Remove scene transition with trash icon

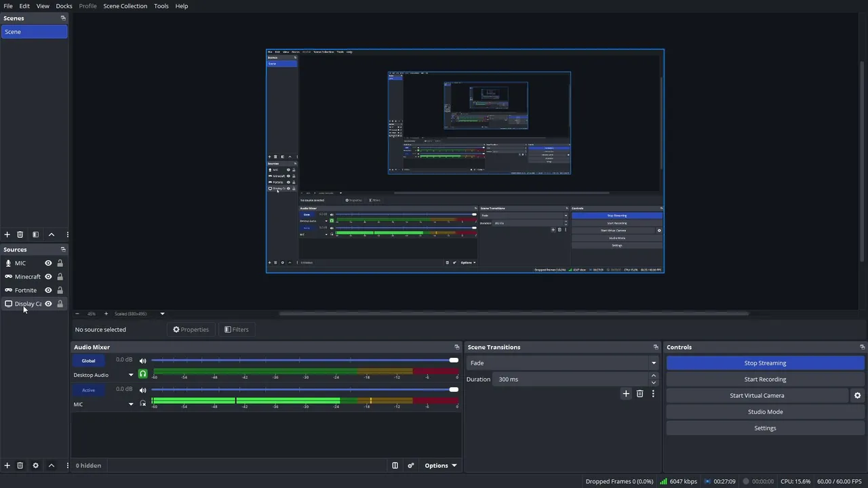[639, 394]
